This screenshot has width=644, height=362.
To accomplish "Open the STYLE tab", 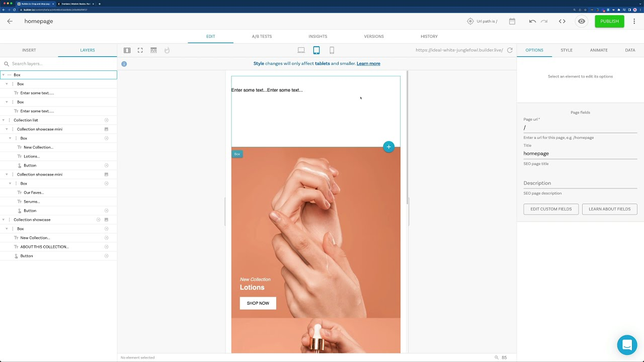I will [567, 50].
